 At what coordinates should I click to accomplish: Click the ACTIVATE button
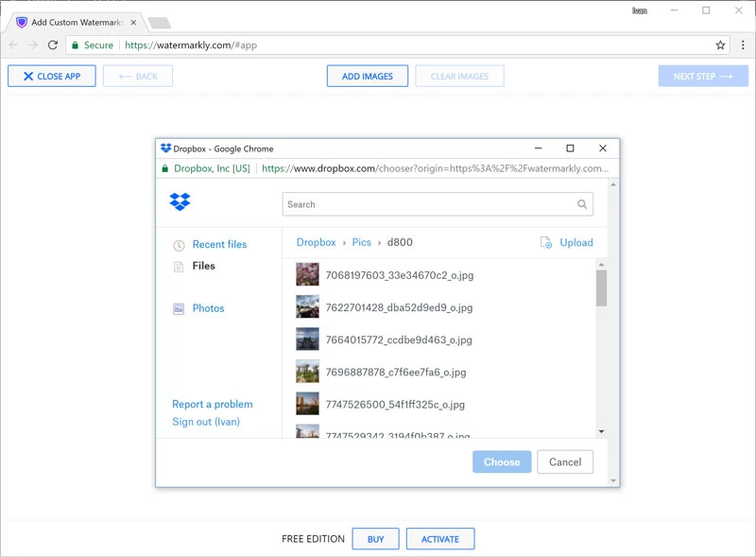440,539
